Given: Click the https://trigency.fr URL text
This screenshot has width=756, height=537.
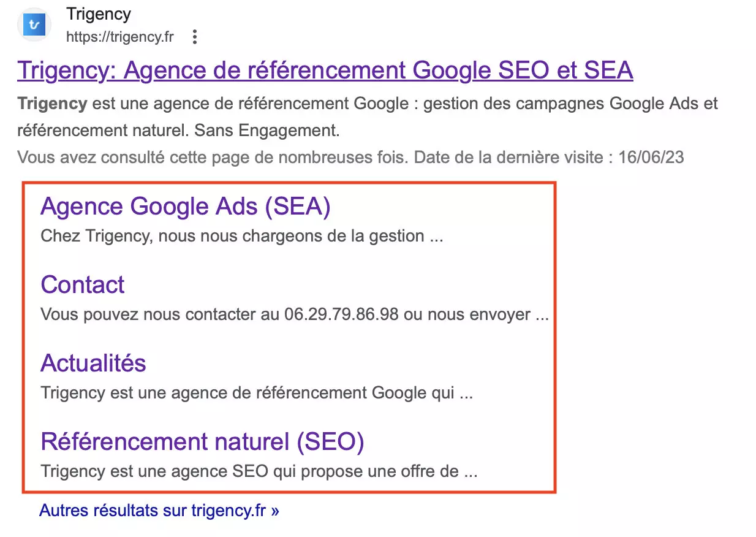Looking at the screenshot, I should click(119, 37).
